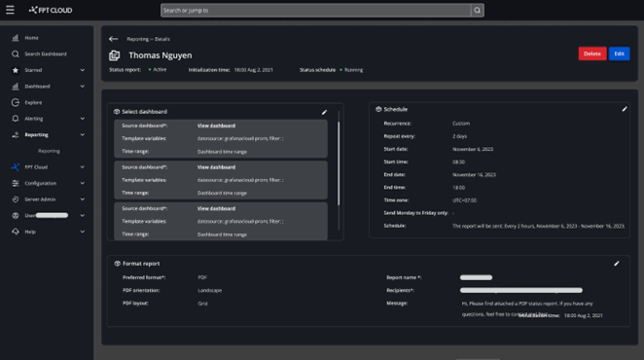The image size is (644, 360).
Task: Expand the Help chevron
Action: [83, 232]
